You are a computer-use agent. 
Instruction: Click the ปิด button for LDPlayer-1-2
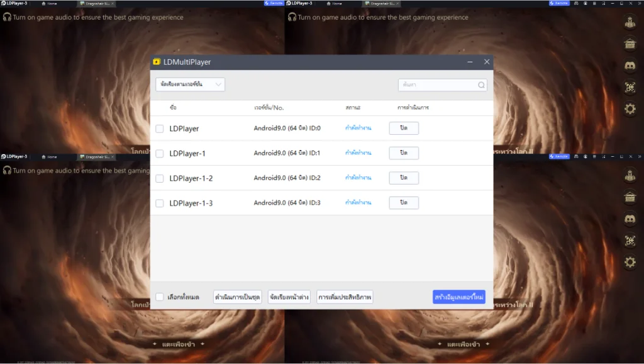tap(404, 178)
